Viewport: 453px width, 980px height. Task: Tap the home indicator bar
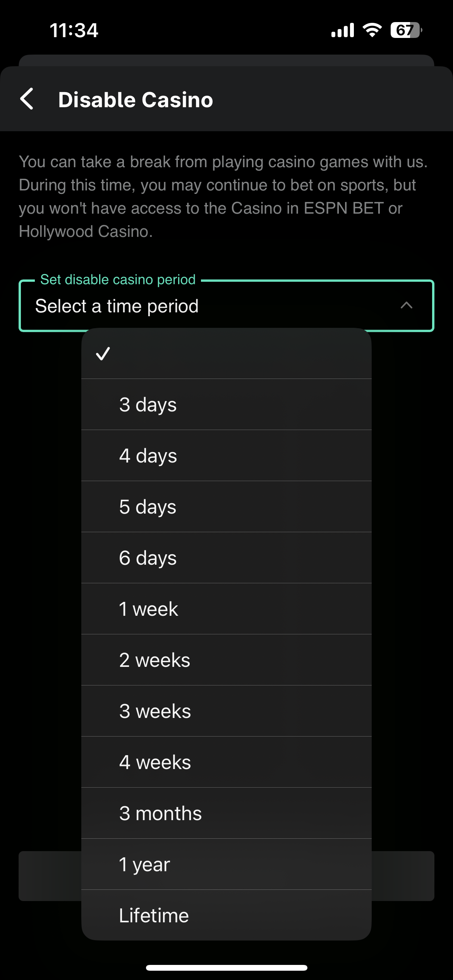pos(226,968)
